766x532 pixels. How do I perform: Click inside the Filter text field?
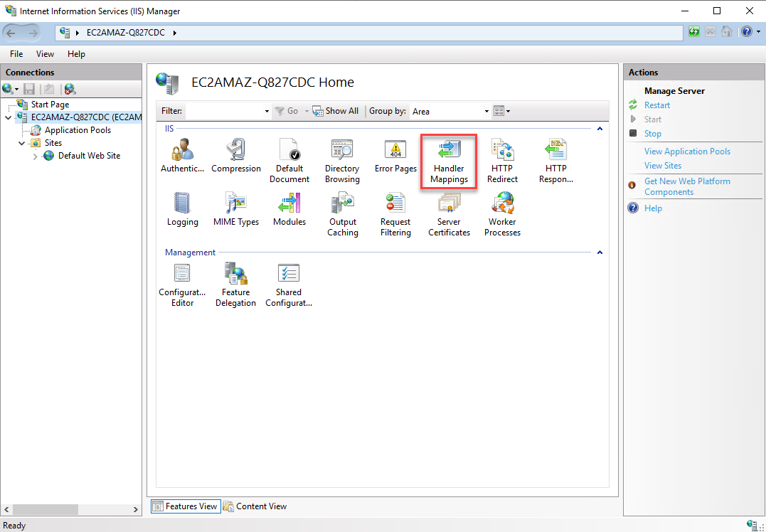[223, 112]
